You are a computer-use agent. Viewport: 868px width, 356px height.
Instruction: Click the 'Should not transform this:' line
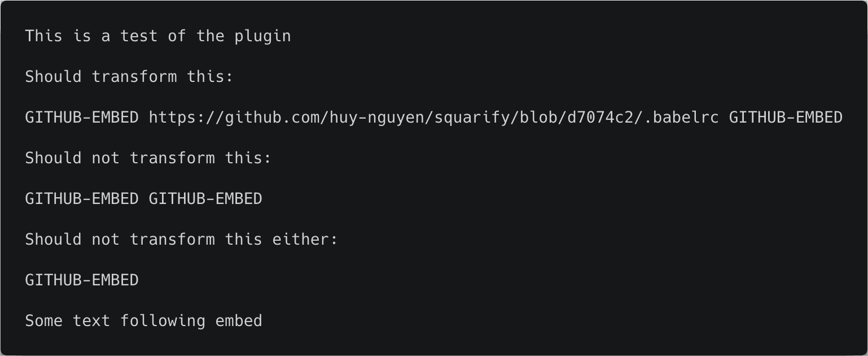point(148,158)
